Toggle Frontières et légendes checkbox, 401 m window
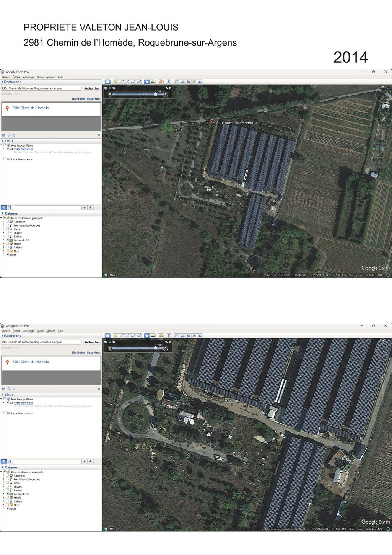This screenshot has width=392, height=555. point(7,225)
